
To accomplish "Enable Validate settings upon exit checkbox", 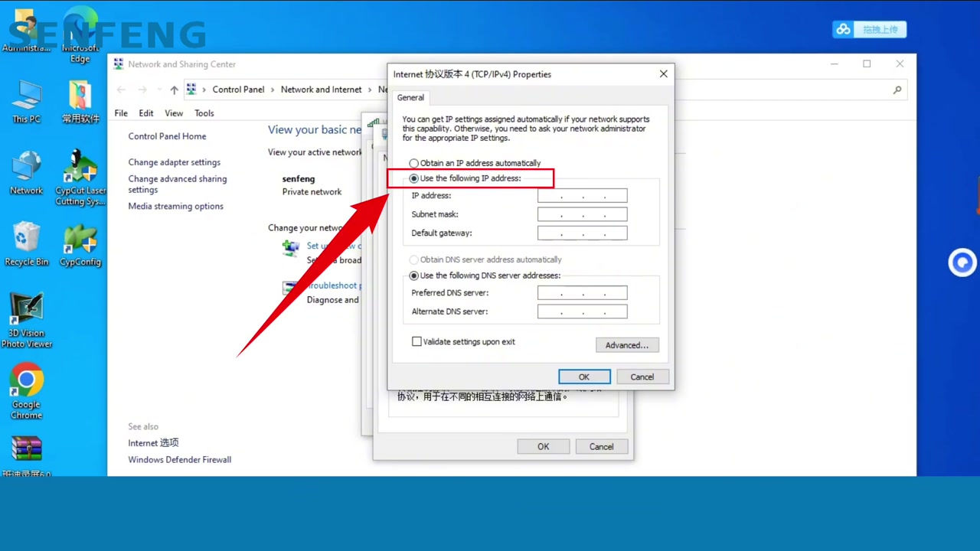I will pyautogui.click(x=416, y=341).
